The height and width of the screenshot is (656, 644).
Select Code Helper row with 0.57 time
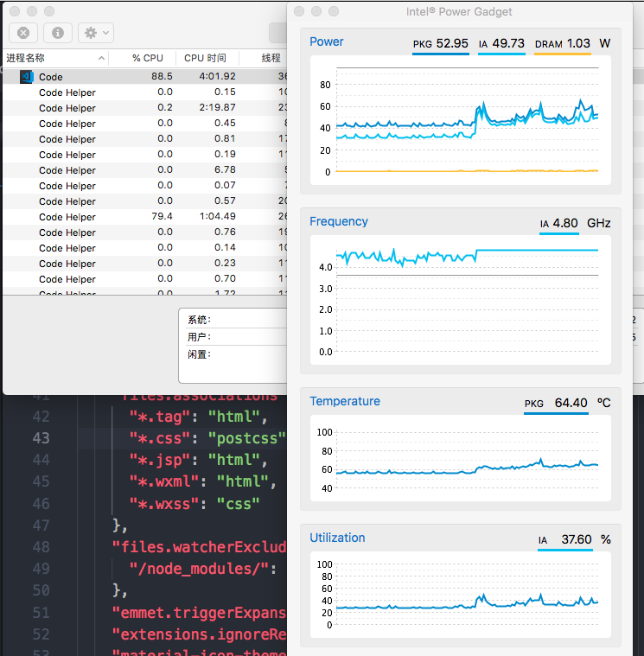coord(144,201)
